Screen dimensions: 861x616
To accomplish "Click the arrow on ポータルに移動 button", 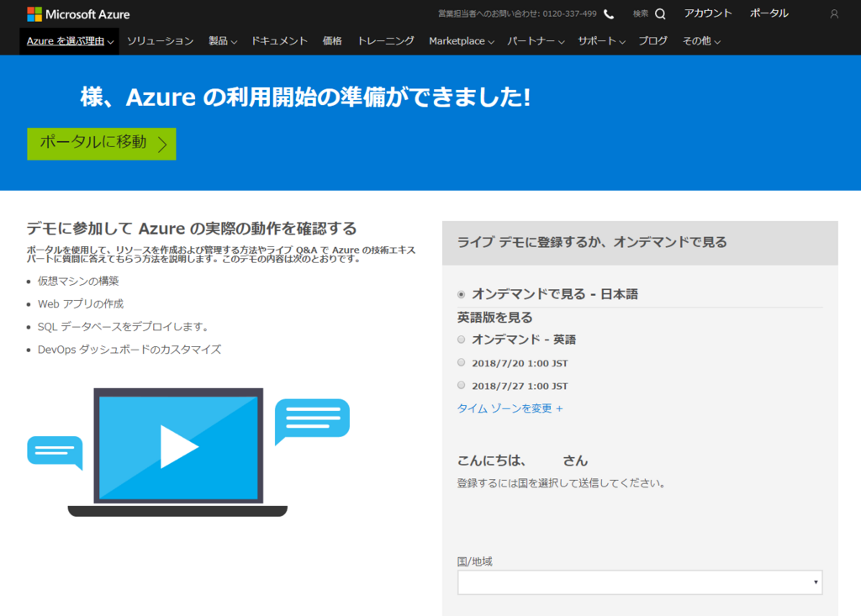I will pyautogui.click(x=162, y=145).
